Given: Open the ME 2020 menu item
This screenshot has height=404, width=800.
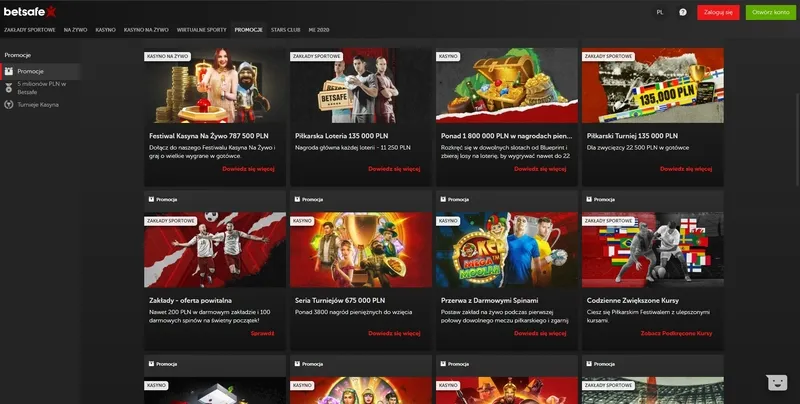Looking at the screenshot, I should [x=319, y=30].
